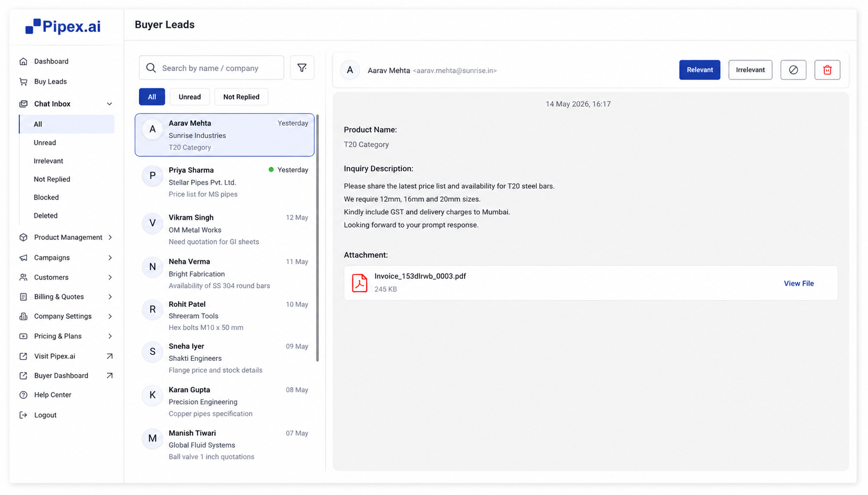Click the Company Settings building icon

(x=24, y=317)
